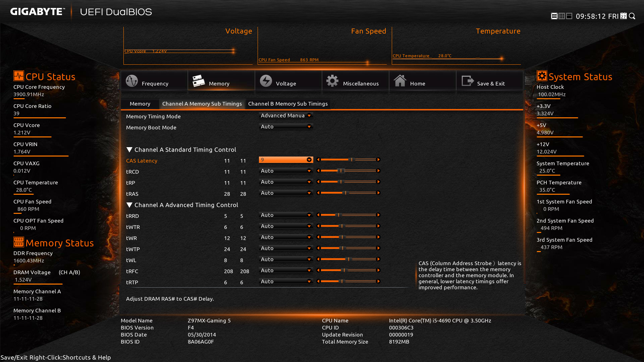This screenshot has width=644, height=362.
Task: Click the DDR Frequency 1600.43MHz value
Action: [x=29, y=261]
